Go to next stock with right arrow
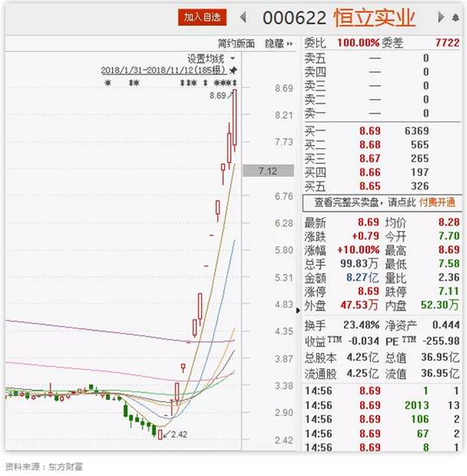Viewport: 467px width, 476px height. (x=441, y=17)
